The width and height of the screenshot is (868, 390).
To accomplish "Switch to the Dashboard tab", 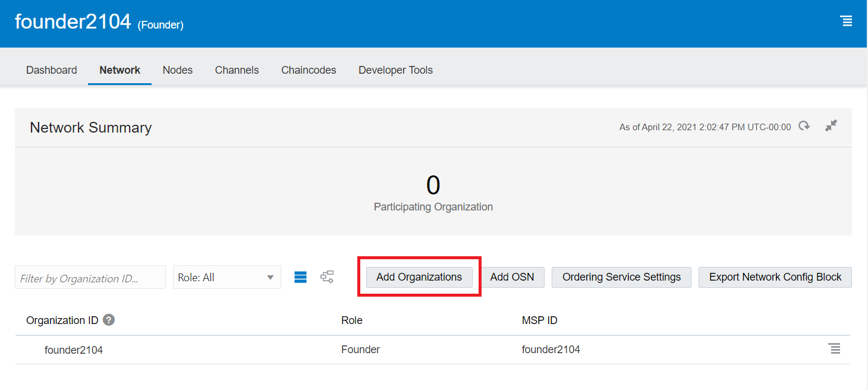I will [51, 70].
